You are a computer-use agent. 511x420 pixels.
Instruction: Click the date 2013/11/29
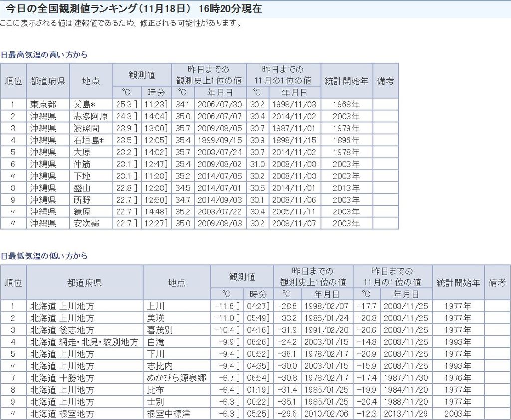coord(406,414)
